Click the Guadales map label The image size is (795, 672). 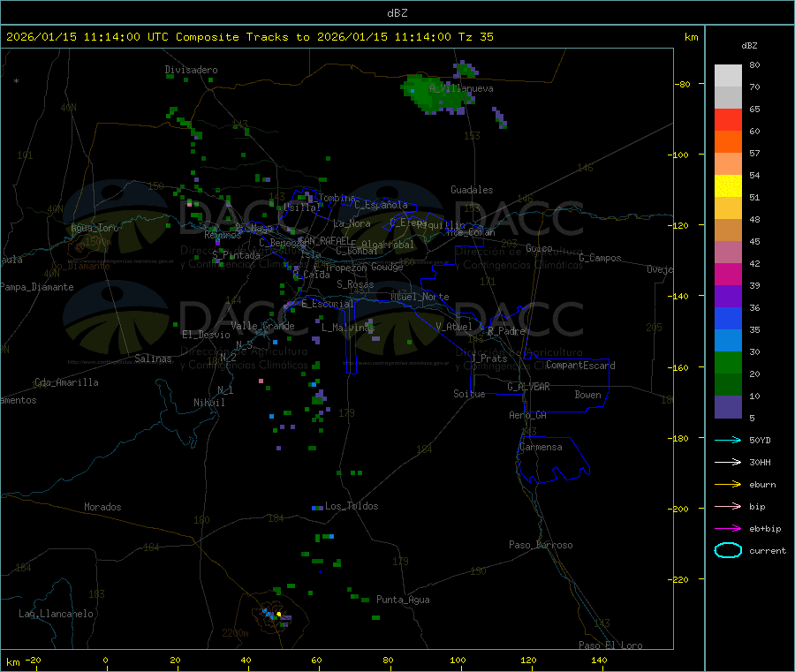point(472,190)
